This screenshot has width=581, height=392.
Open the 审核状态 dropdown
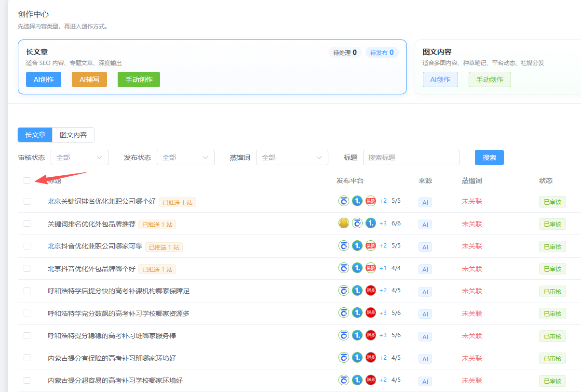(80, 157)
